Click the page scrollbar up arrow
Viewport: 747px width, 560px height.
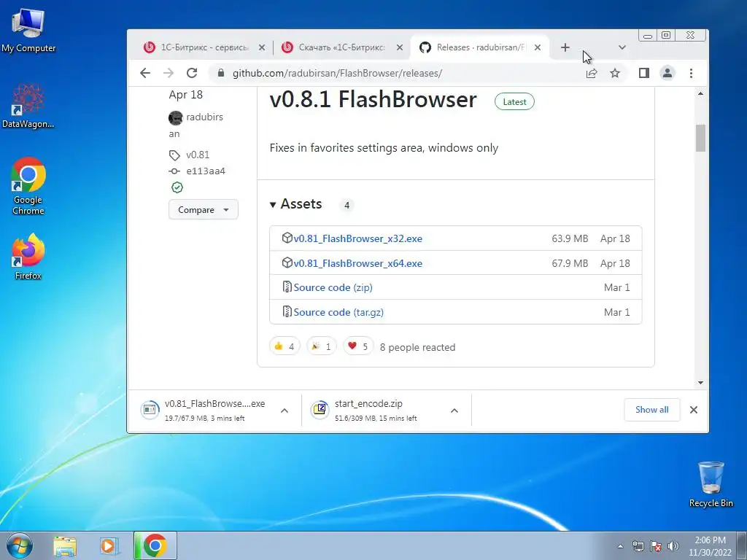pyautogui.click(x=700, y=94)
